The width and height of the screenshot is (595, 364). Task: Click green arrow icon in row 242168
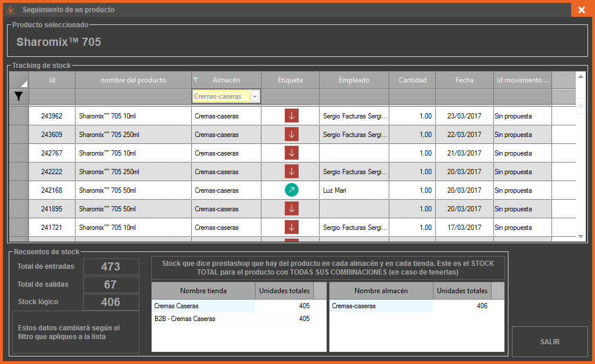coord(291,190)
